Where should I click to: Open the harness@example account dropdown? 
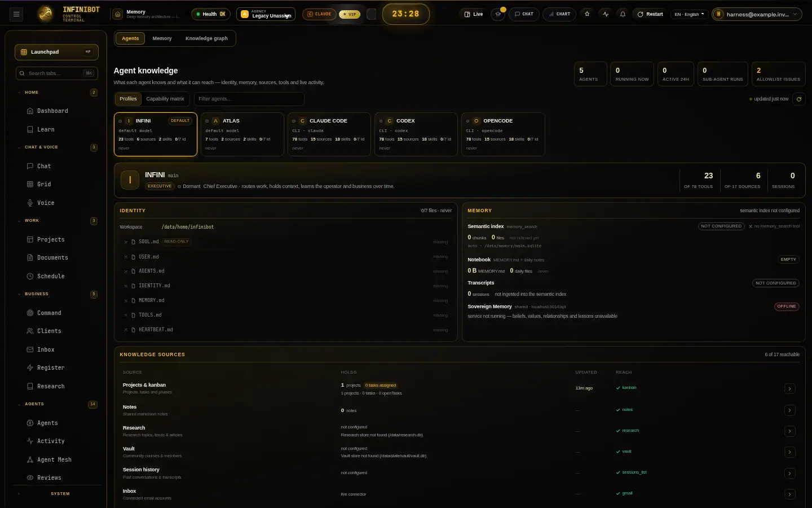click(x=757, y=14)
